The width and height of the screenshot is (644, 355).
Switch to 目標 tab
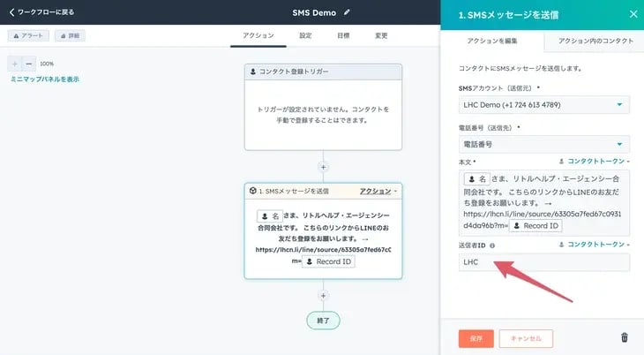[343, 36]
